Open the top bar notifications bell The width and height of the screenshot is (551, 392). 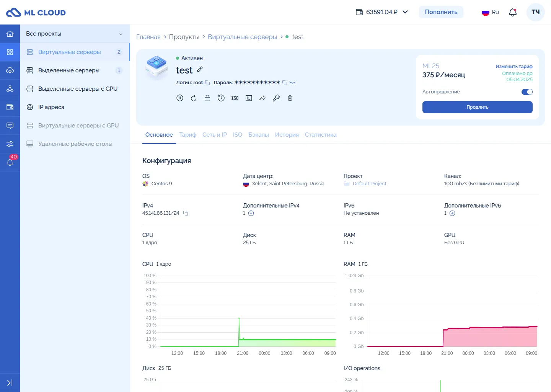(513, 12)
